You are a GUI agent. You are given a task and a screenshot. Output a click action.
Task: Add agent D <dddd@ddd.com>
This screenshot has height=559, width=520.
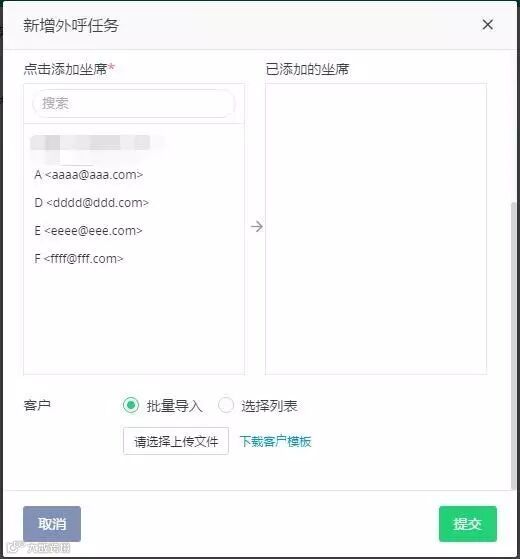tap(92, 202)
